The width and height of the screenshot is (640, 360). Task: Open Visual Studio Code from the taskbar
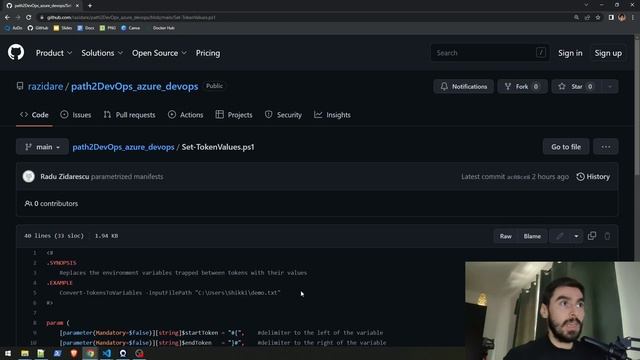click(x=107, y=353)
